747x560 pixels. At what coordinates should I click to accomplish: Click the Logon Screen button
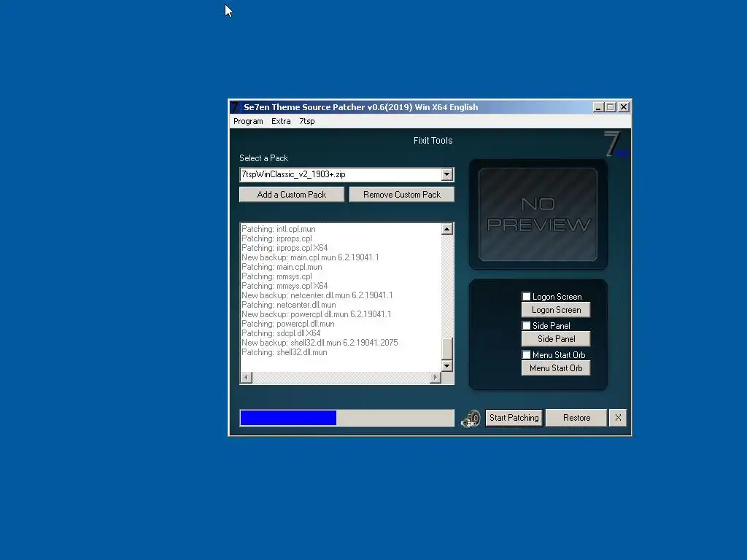click(x=556, y=310)
